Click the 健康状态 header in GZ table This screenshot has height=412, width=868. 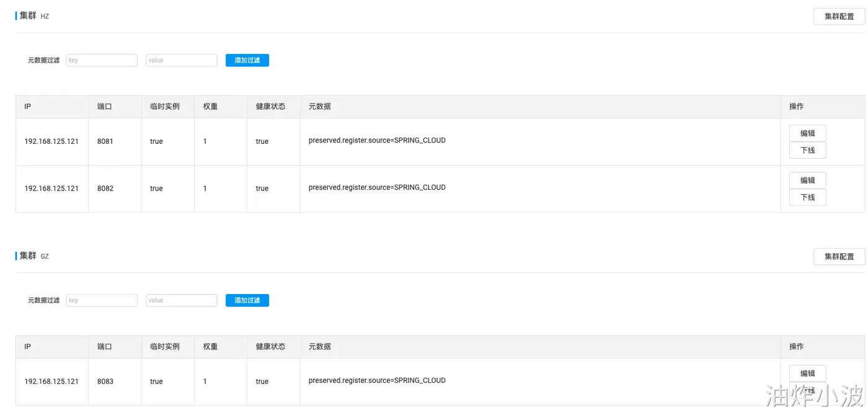[x=270, y=347]
